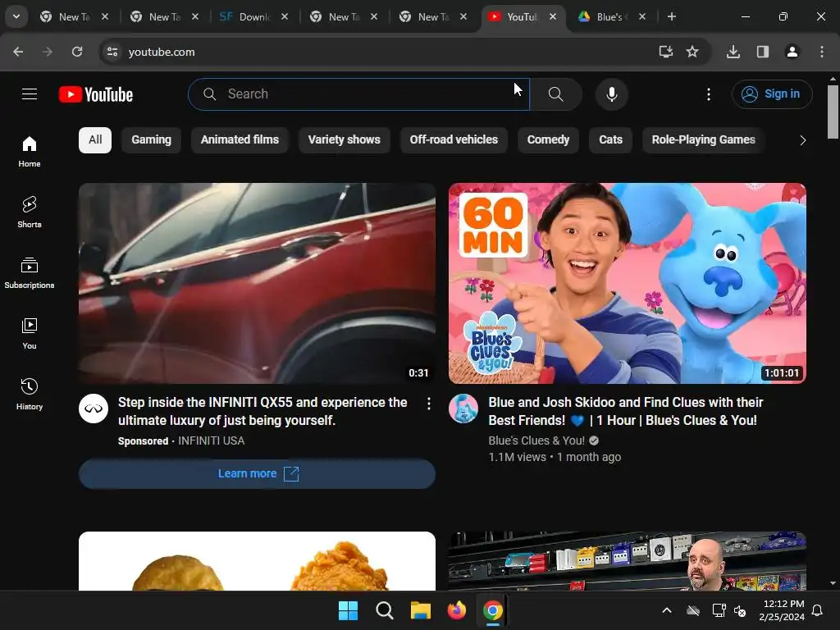
Task: Filter feed by Cats chip
Action: pos(610,140)
